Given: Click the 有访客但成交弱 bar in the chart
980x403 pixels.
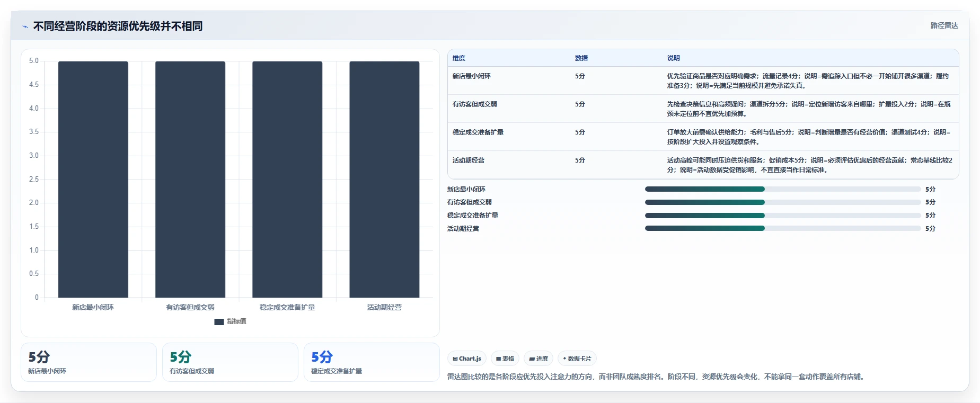Looking at the screenshot, I should 190,180.
